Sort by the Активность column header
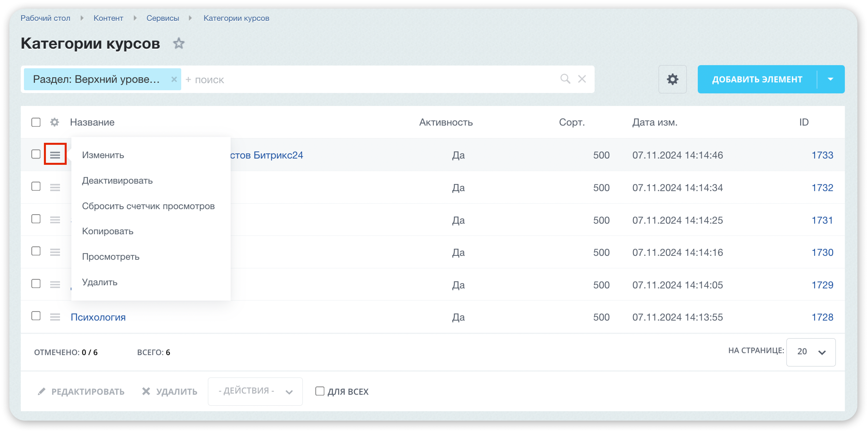The height and width of the screenshot is (432, 868). (x=446, y=122)
